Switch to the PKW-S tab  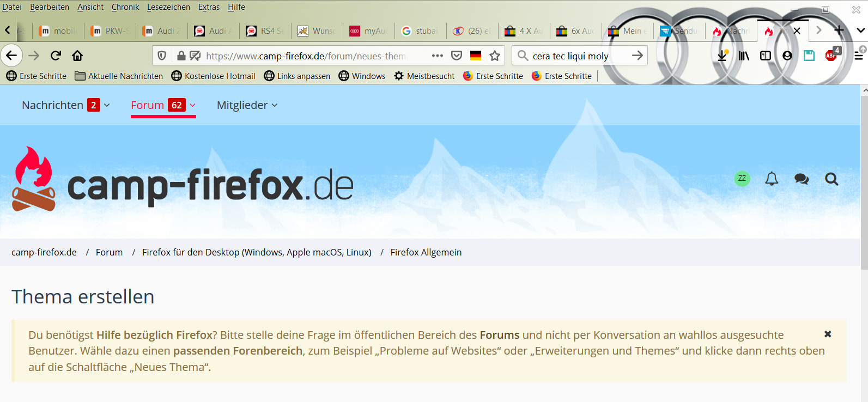tap(110, 31)
